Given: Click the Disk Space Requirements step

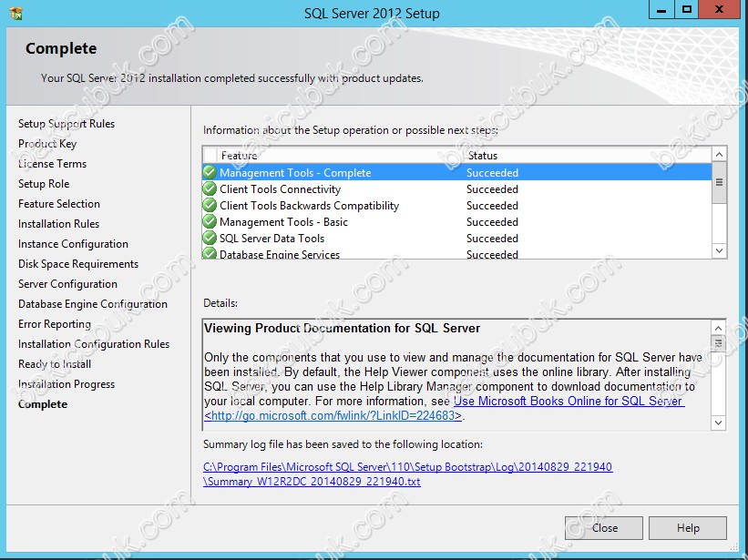Looking at the screenshot, I should (78, 263).
